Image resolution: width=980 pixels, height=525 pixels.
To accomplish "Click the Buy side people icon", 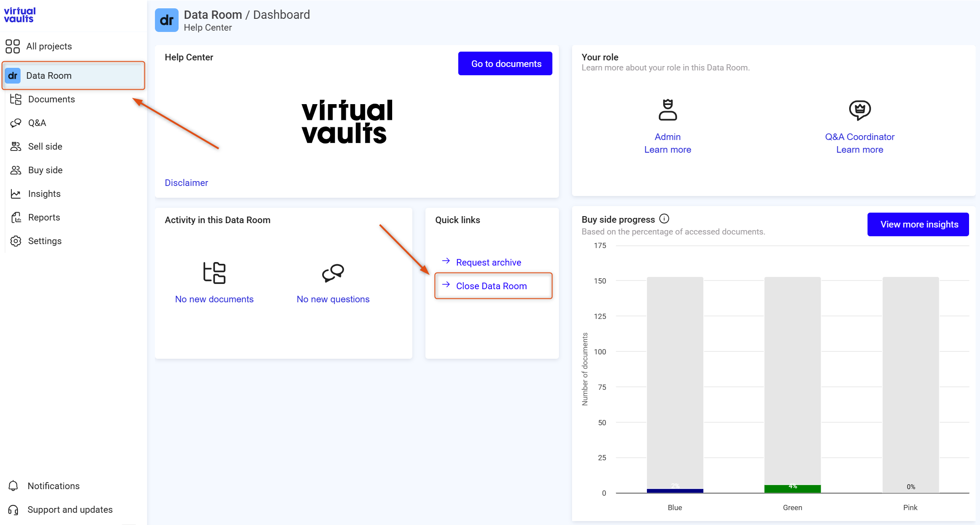I will tap(16, 170).
